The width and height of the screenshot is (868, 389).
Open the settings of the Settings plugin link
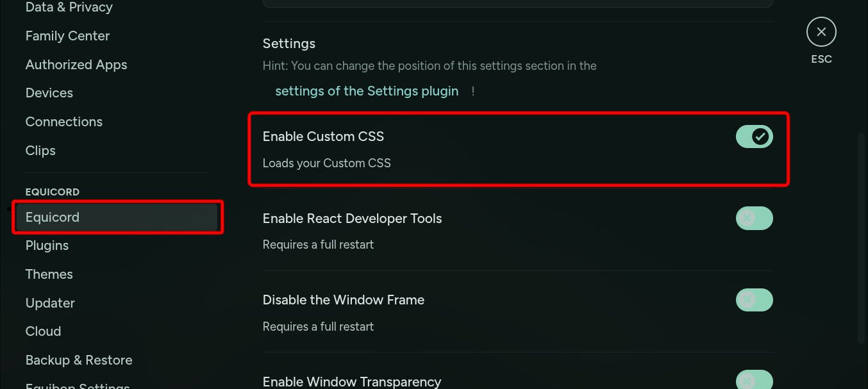point(367,90)
